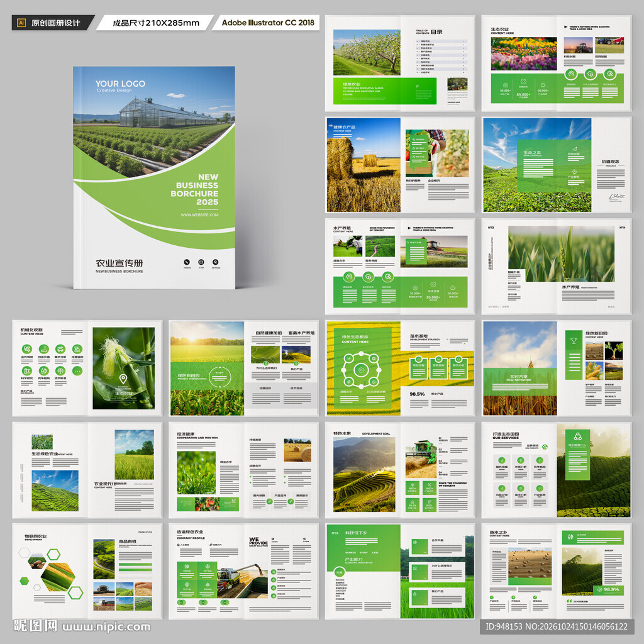Click the 鱼米之乡 heading

coord(499,532)
